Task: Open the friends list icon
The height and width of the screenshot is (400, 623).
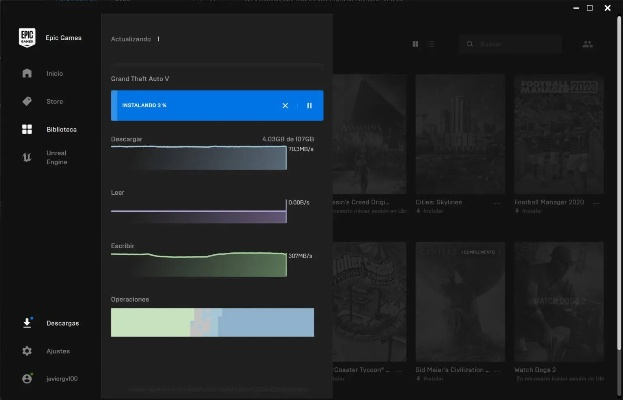Action: click(588, 44)
